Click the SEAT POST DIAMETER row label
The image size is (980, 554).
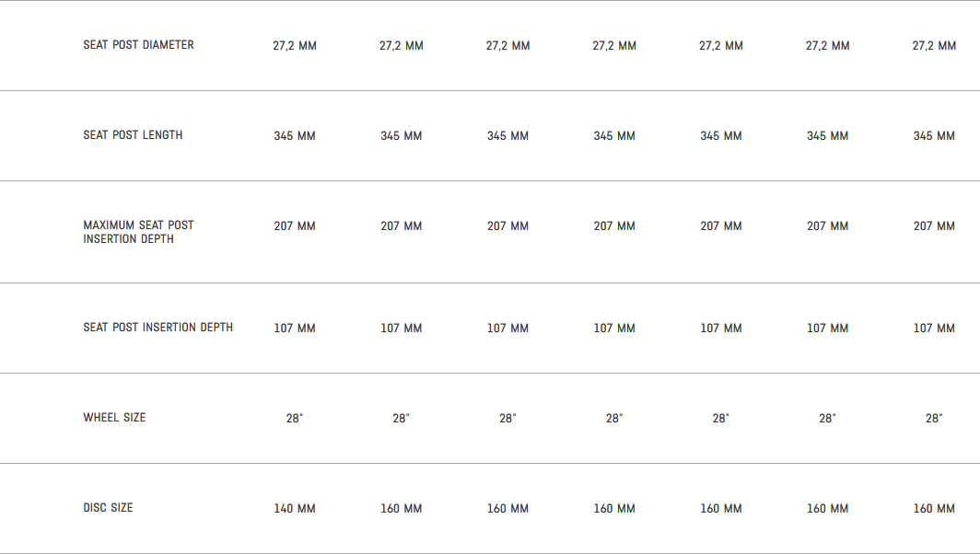[138, 45]
